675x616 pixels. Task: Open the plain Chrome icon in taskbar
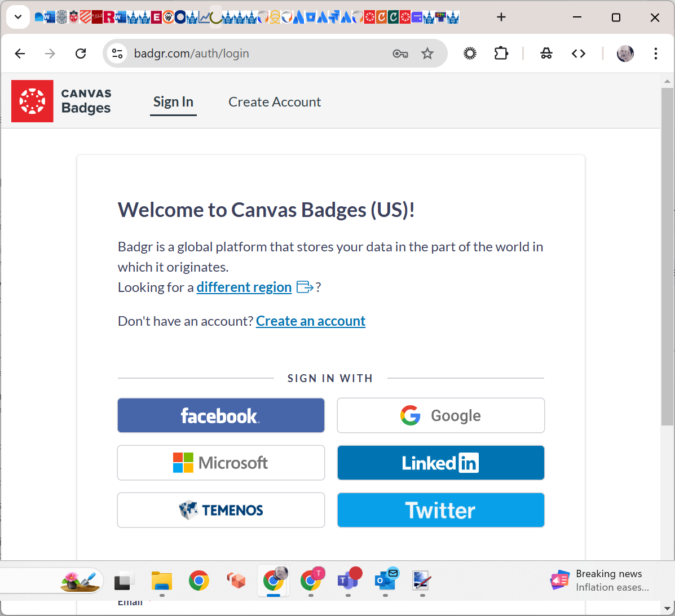tap(199, 580)
